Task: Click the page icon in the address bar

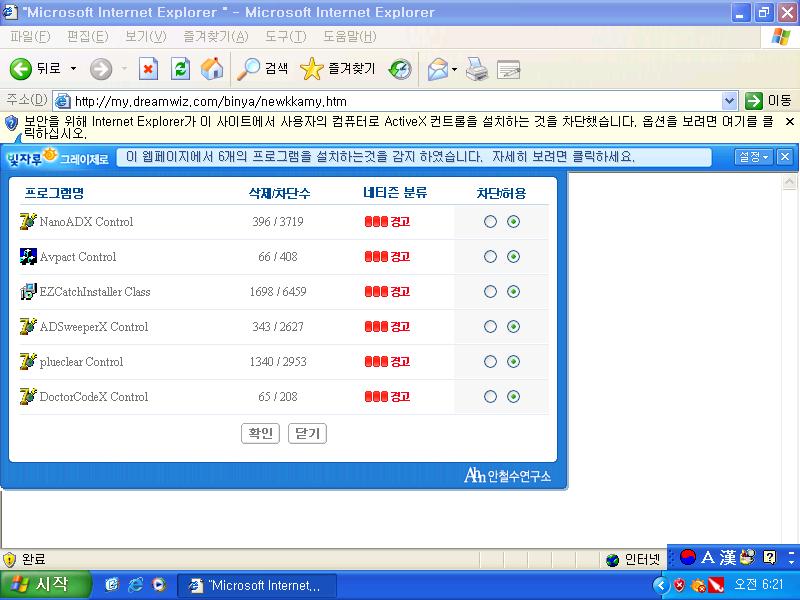Action: 62,101
